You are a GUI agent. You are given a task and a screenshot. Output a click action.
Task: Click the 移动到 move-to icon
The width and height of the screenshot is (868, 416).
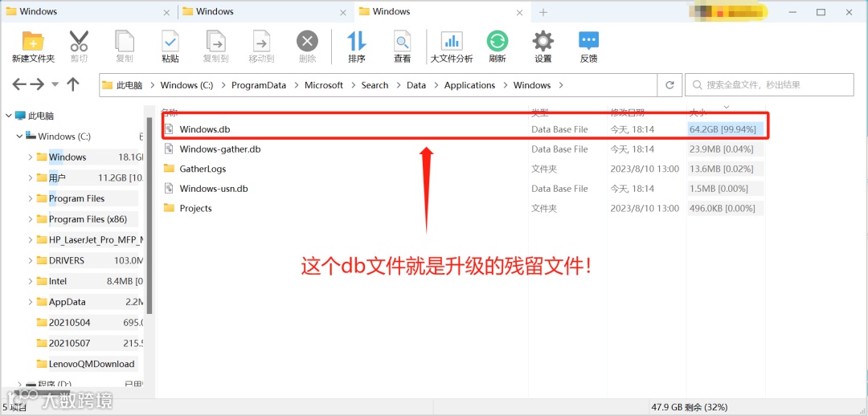[x=261, y=41]
